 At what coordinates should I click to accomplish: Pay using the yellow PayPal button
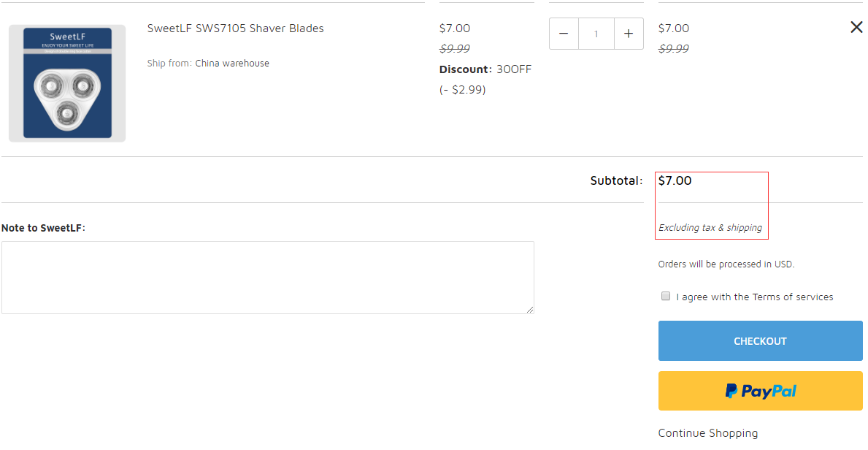pos(760,391)
